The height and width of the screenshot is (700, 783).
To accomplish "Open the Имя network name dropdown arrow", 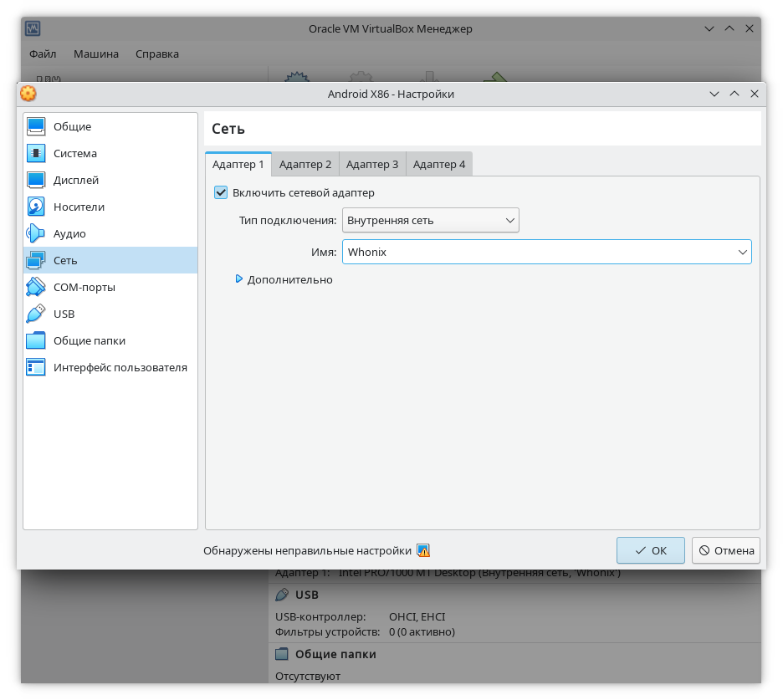I will coord(742,253).
